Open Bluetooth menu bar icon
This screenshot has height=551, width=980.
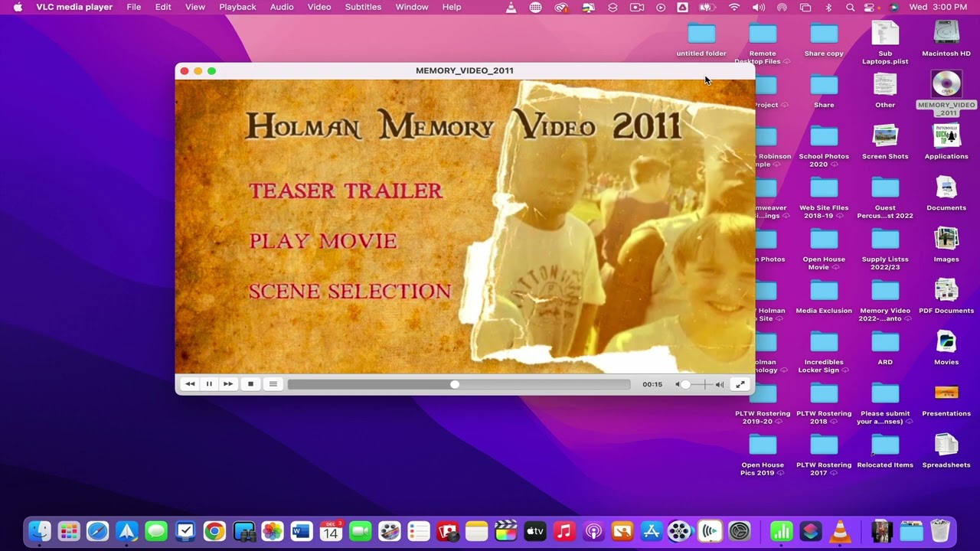828,7
